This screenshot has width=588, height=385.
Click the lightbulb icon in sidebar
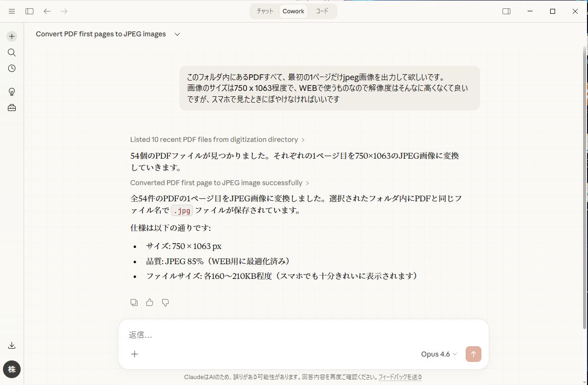click(x=12, y=92)
